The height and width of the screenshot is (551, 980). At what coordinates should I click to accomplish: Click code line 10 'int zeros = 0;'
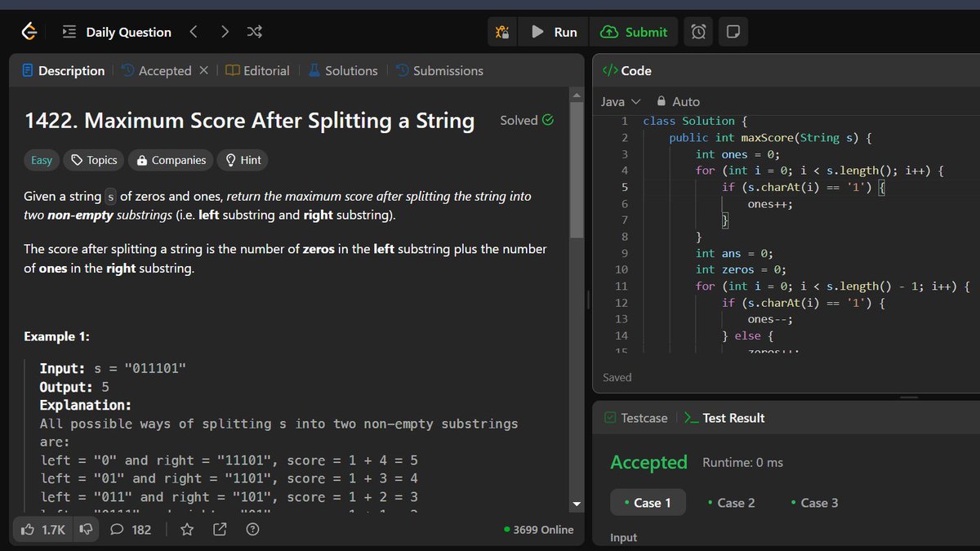click(x=741, y=269)
